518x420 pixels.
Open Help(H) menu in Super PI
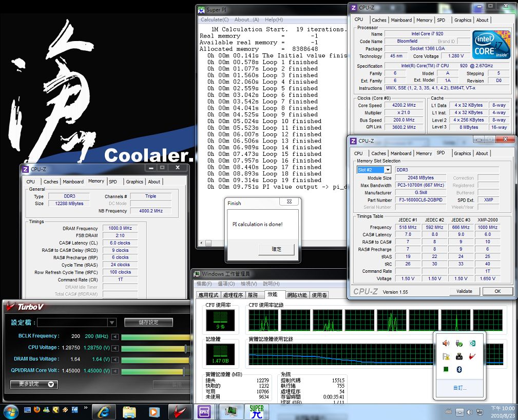[x=274, y=20]
